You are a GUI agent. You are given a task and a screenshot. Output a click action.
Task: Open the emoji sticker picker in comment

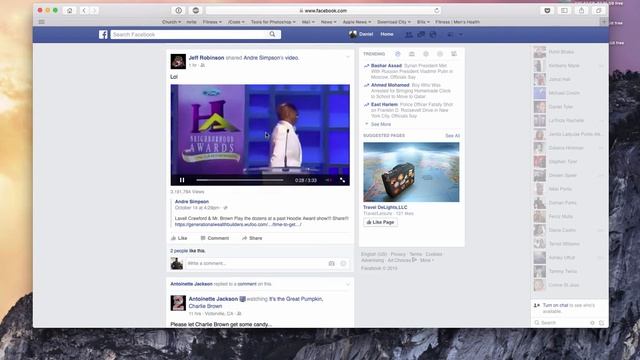click(x=343, y=264)
